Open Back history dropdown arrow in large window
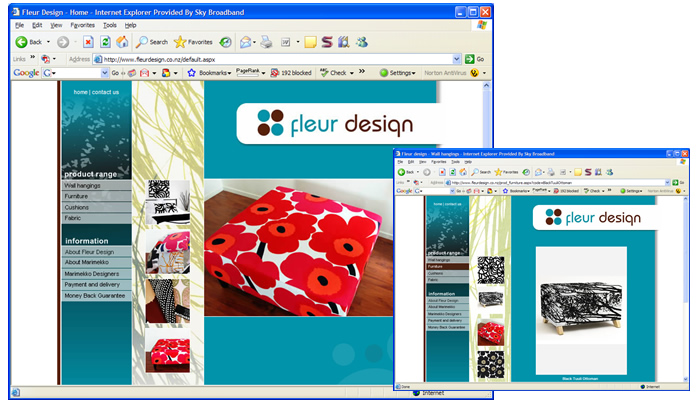 pos(48,42)
